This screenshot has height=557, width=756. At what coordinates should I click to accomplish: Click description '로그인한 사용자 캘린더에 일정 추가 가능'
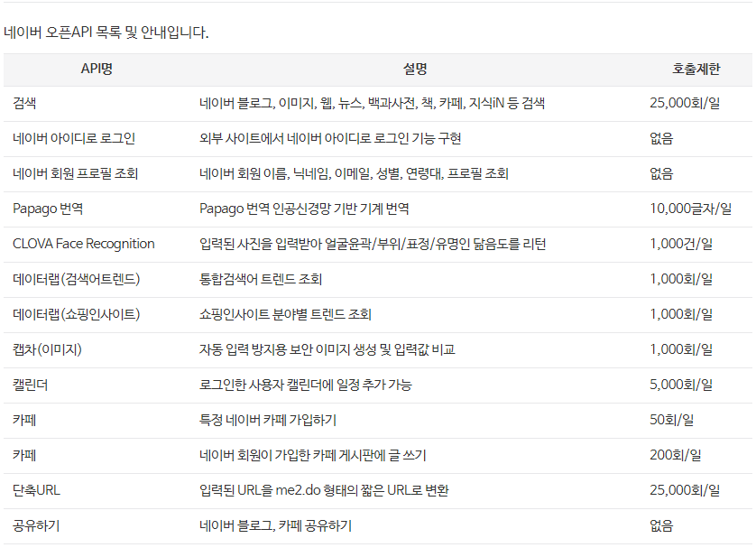(x=306, y=385)
